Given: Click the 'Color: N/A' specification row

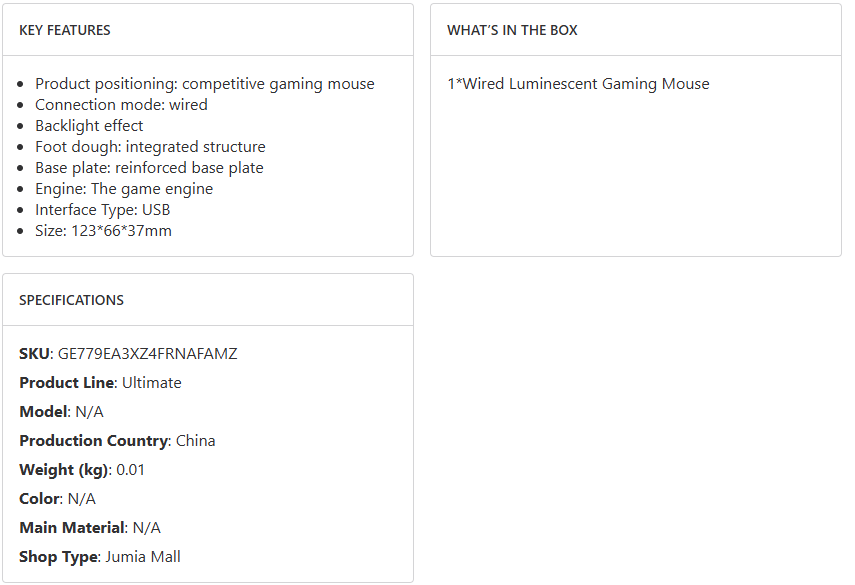Looking at the screenshot, I should [x=57, y=499].
